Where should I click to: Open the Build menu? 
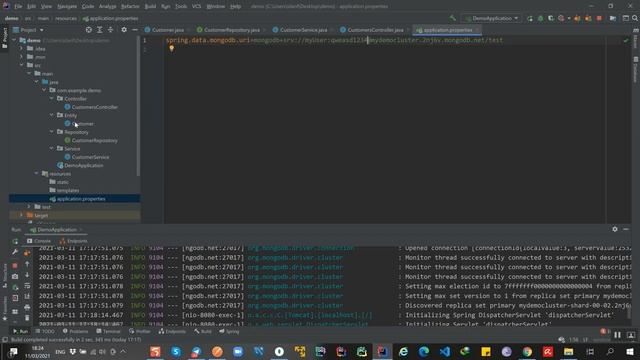[x=150, y=7]
